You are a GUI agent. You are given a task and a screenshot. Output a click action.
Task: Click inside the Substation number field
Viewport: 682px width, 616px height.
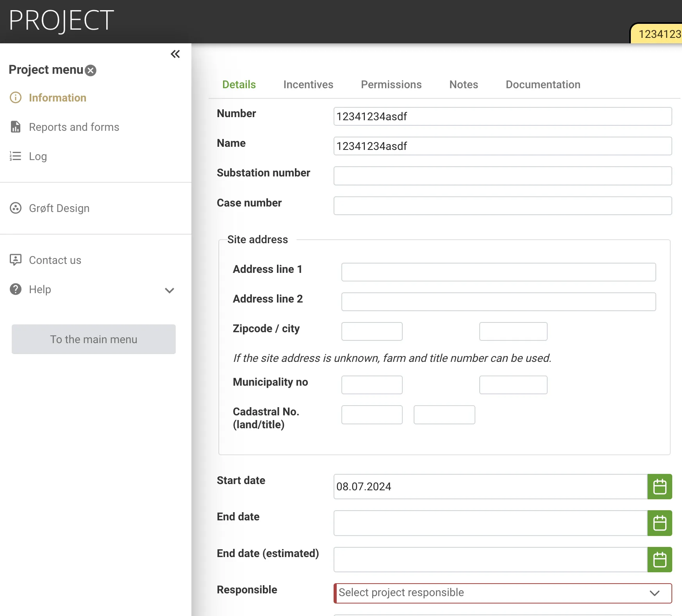(x=502, y=176)
